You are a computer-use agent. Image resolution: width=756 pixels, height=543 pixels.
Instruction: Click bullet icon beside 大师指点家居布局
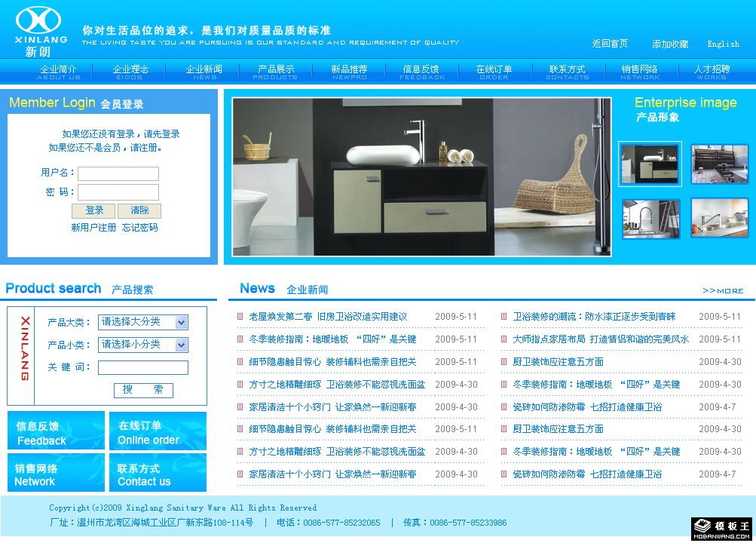click(503, 339)
